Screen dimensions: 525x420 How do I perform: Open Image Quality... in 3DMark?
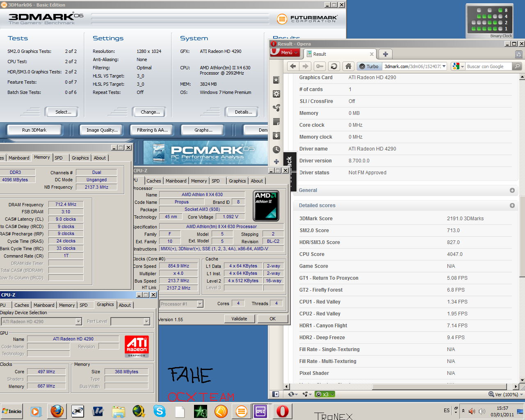102,130
